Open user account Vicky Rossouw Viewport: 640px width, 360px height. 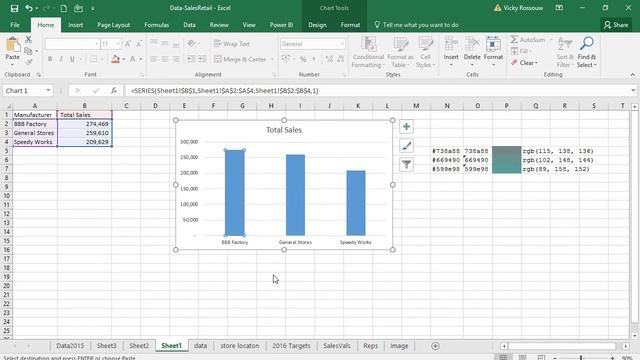(518, 8)
